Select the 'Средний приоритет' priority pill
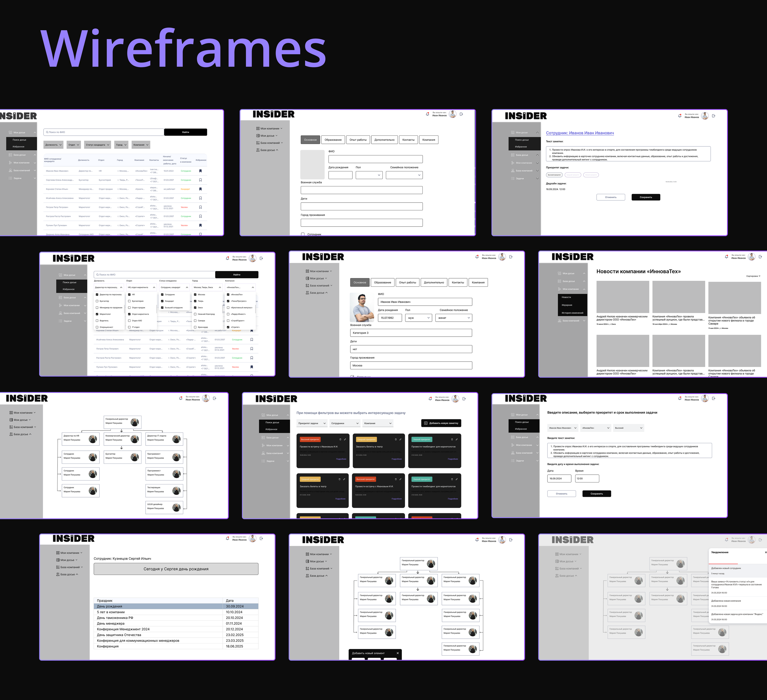The image size is (767, 700). [573, 175]
